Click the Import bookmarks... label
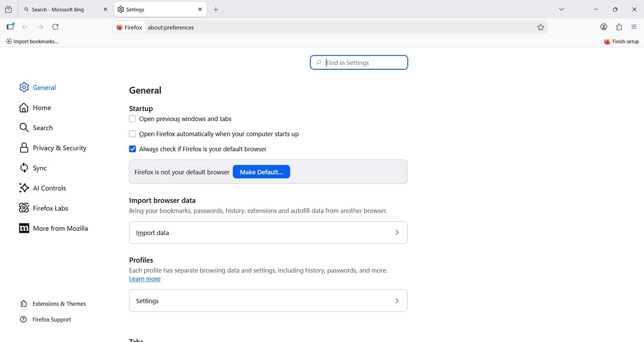The width and height of the screenshot is (644, 342). click(36, 42)
